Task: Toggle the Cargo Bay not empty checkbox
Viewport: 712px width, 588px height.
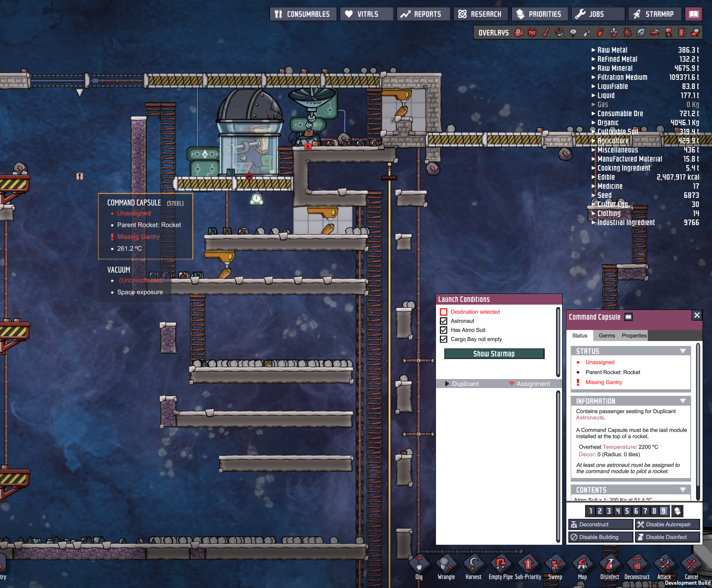Action: point(444,339)
